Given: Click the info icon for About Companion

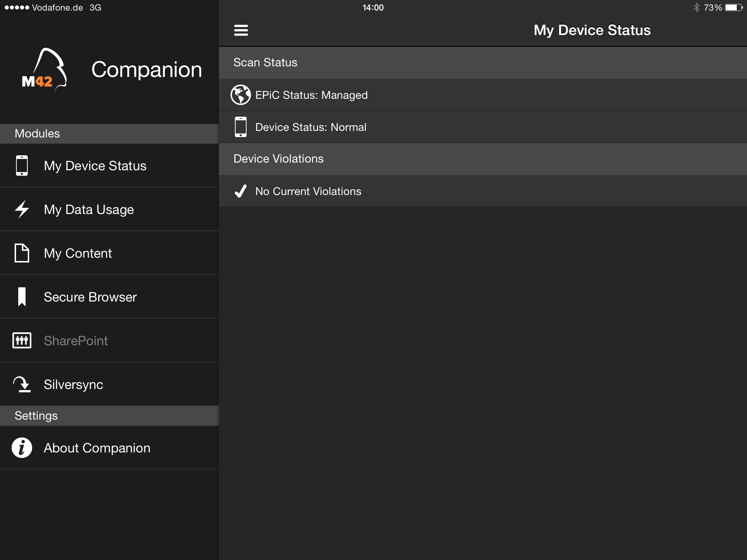Looking at the screenshot, I should [x=22, y=448].
